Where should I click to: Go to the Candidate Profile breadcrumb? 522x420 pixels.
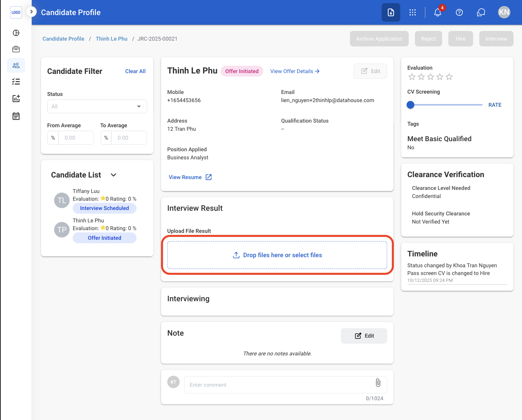(x=63, y=39)
